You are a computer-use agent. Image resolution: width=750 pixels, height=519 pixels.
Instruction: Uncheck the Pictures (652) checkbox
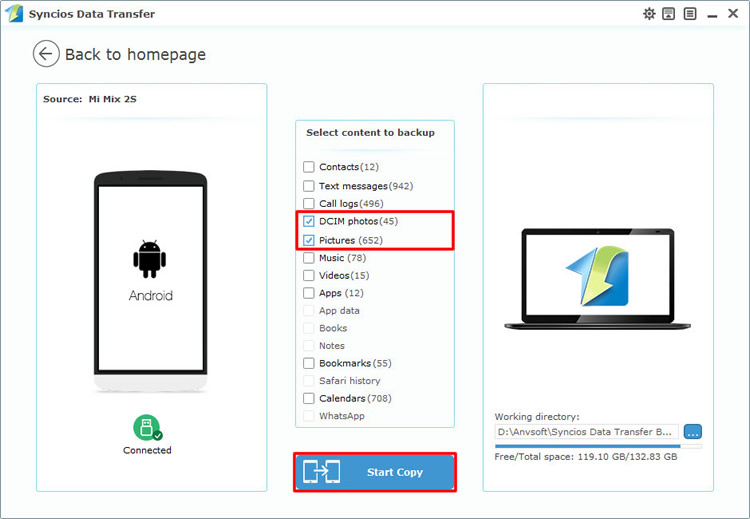click(309, 240)
